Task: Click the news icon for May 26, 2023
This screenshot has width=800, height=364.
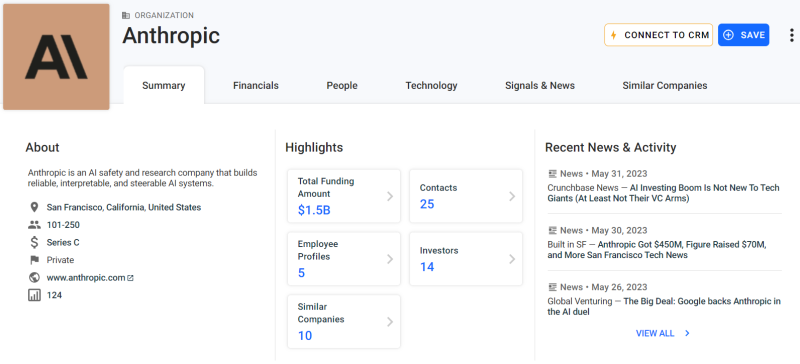Action: [x=552, y=287]
